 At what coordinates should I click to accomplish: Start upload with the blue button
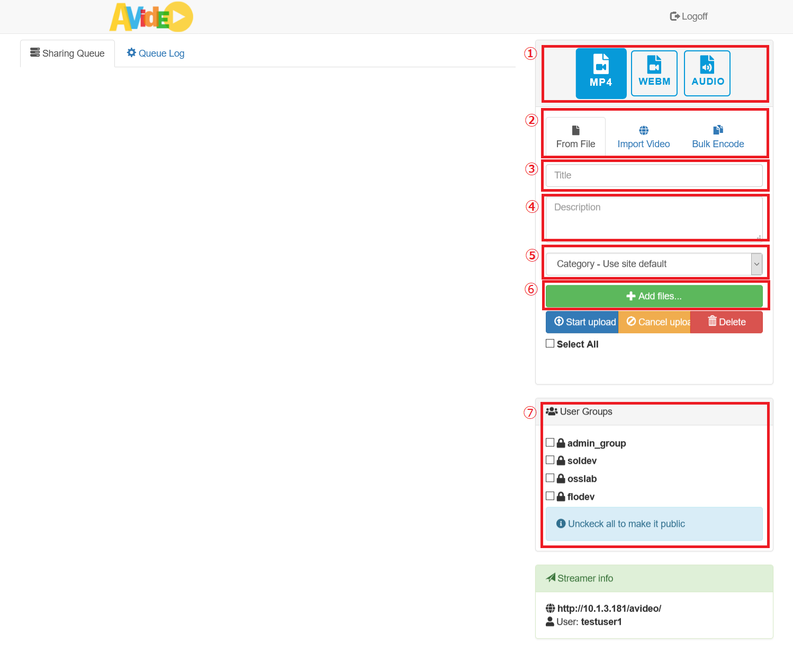pyautogui.click(x=582, y=322)
